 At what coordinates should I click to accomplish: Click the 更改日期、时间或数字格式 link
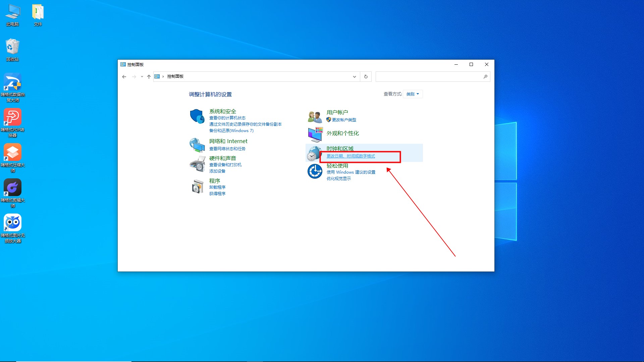351,156
